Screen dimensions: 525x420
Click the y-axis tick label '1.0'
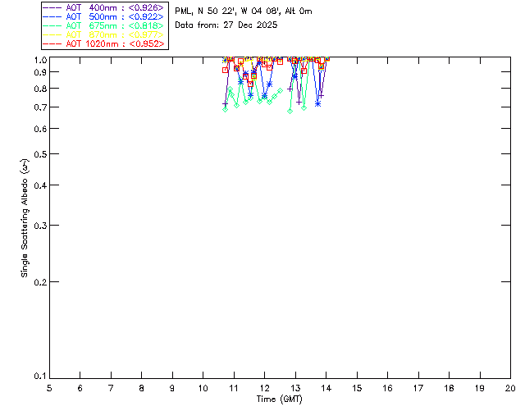40,60
